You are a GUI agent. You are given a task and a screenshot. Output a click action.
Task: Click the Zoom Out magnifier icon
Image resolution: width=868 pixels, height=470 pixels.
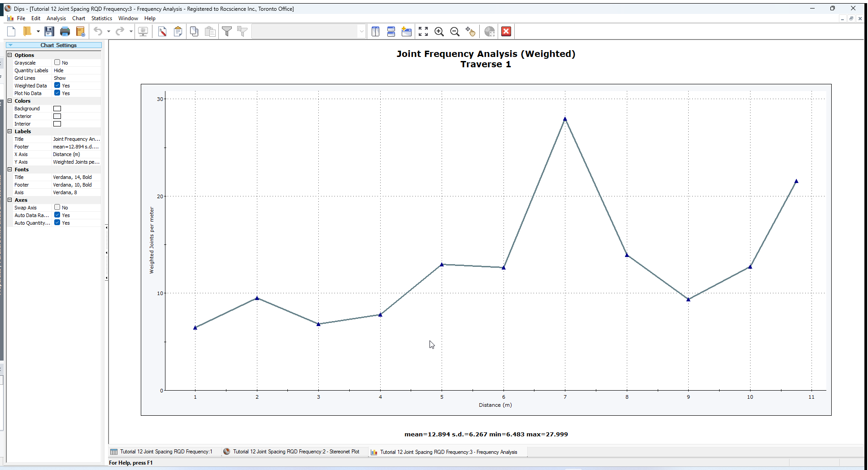pyautogui.click(x=455, y=31)
